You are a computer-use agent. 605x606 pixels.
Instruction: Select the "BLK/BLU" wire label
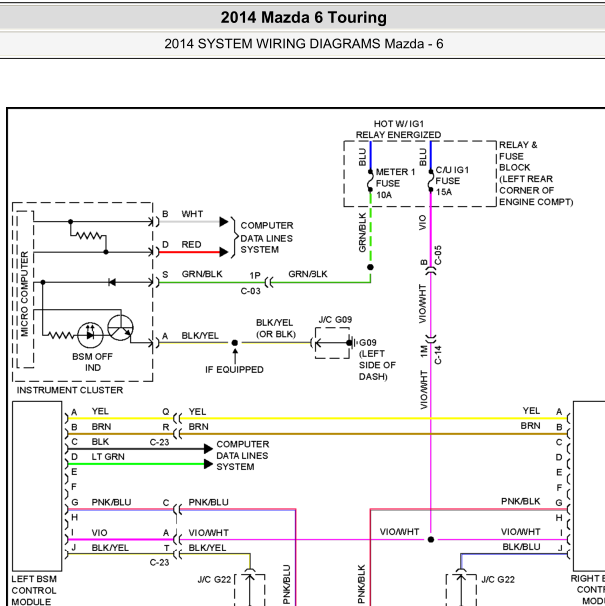tap(521, 547)
